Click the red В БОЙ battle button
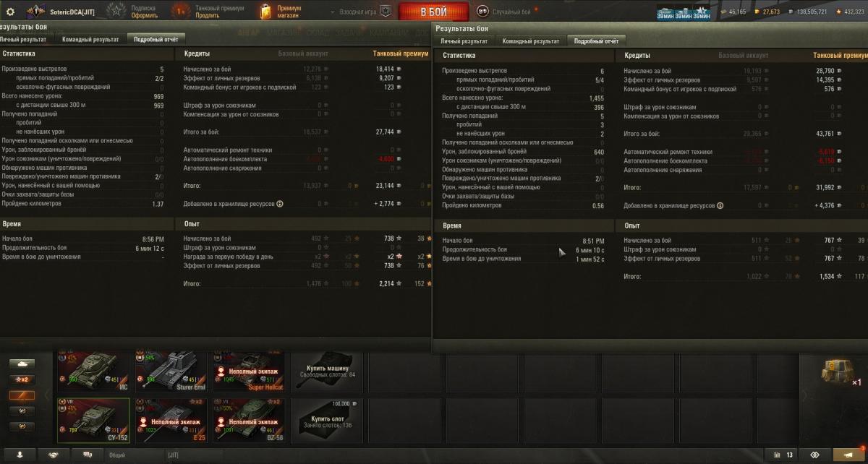Screen dimensions: 868x464 point(433,12)
